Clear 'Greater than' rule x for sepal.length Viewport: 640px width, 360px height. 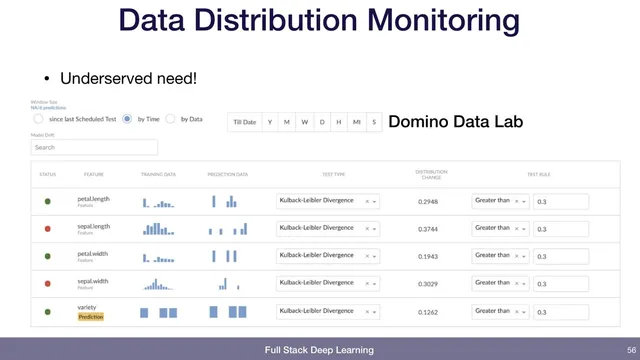(x=516, y=229)
